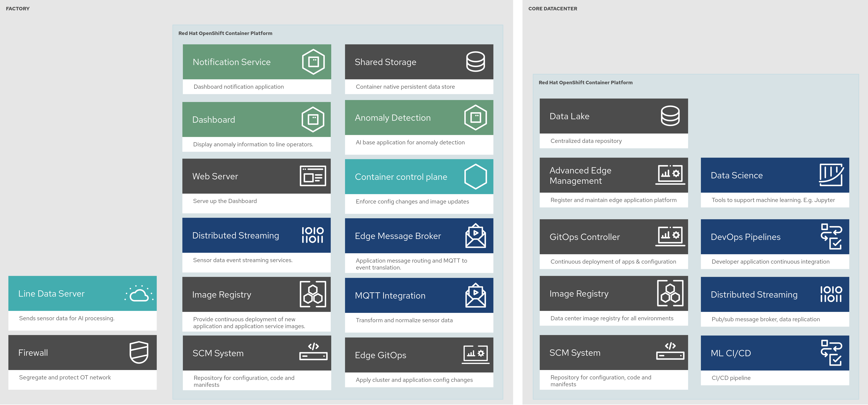Click the factory Image Registry hexagons icon
Screen dimensions: 868x405
pos(313,294)
